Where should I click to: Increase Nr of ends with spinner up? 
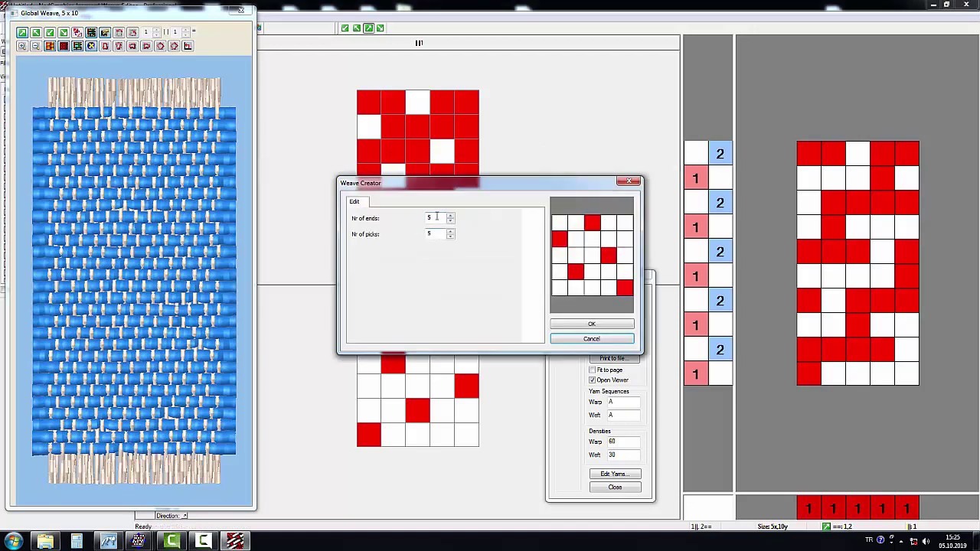pos(450,216)
